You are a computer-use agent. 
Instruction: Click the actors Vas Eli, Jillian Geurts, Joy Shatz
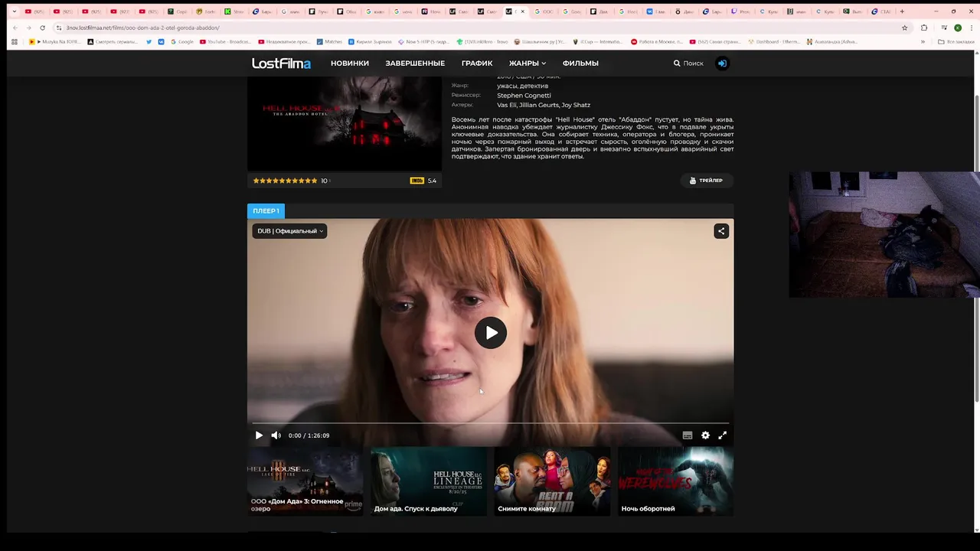544,105
